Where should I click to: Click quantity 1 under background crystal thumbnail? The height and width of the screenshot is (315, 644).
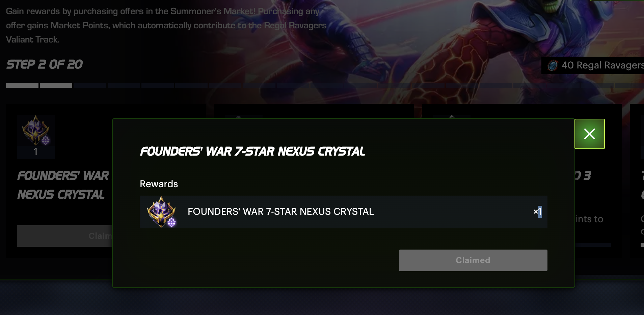[x=35, y=152]
